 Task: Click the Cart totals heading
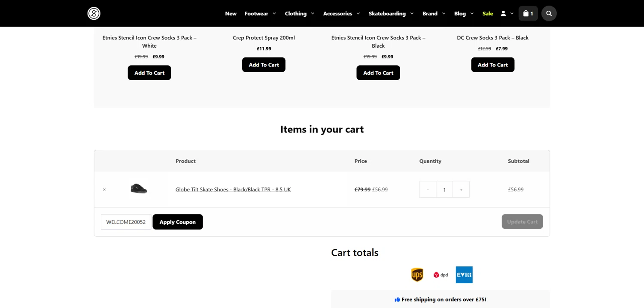[x=355, y=253]
